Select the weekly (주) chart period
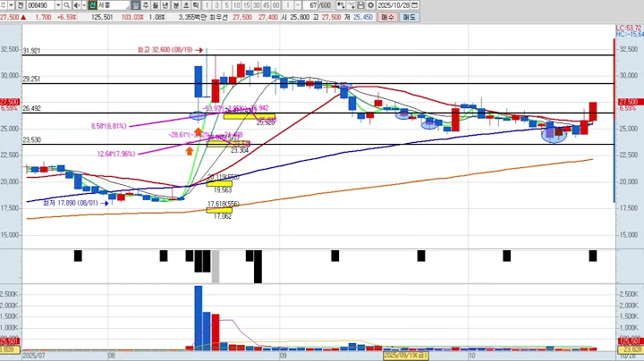This screenshot has height=361, width=644. pos(146,5)
